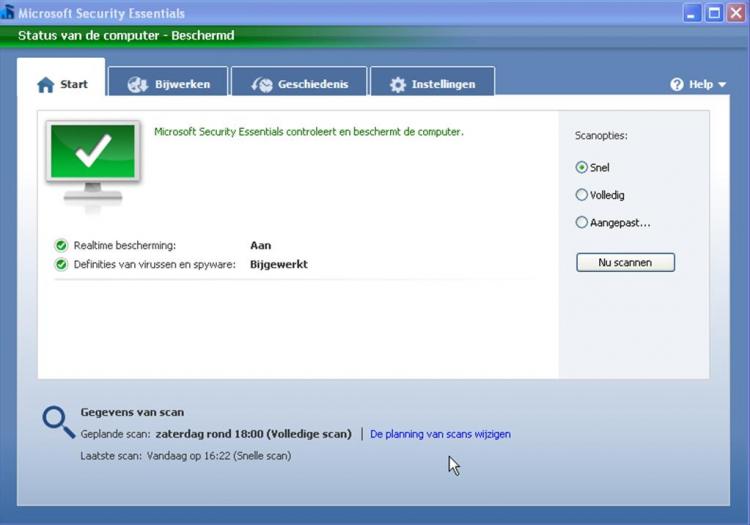Click the Geschiedenis history icon
This screenshot has height=525, width=750.
[x=262, y=85]
